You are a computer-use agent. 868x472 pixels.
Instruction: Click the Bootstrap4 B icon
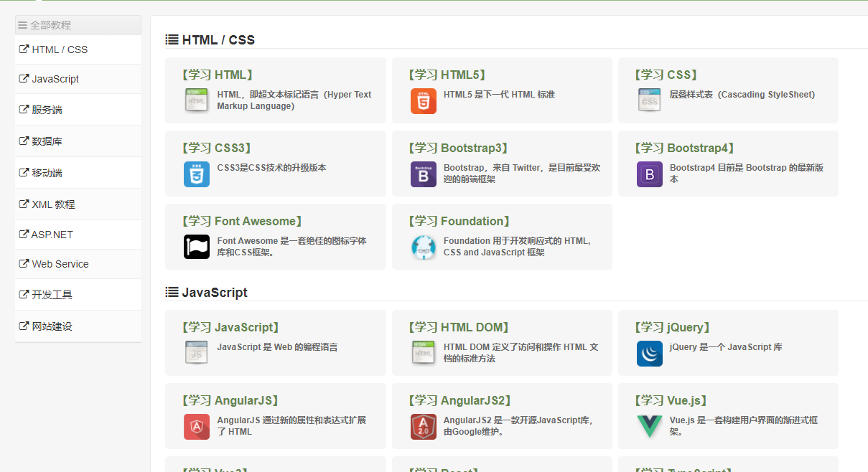[650, 174]
